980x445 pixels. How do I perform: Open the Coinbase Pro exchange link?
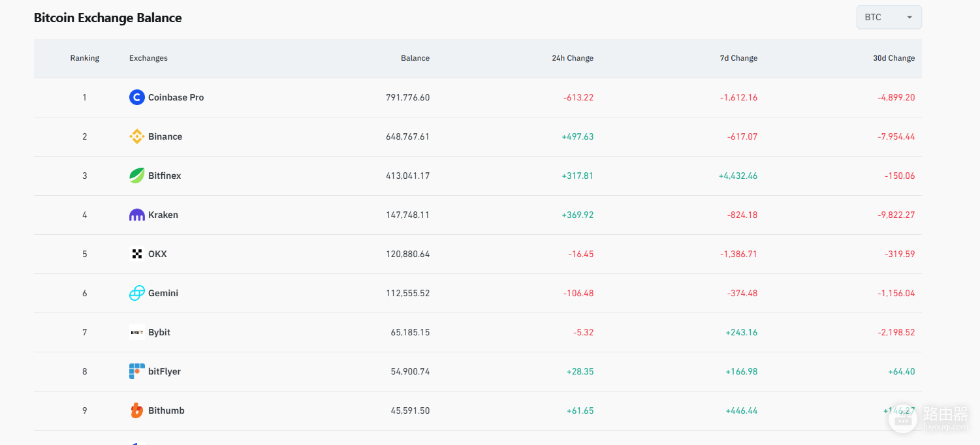point(176,97)
